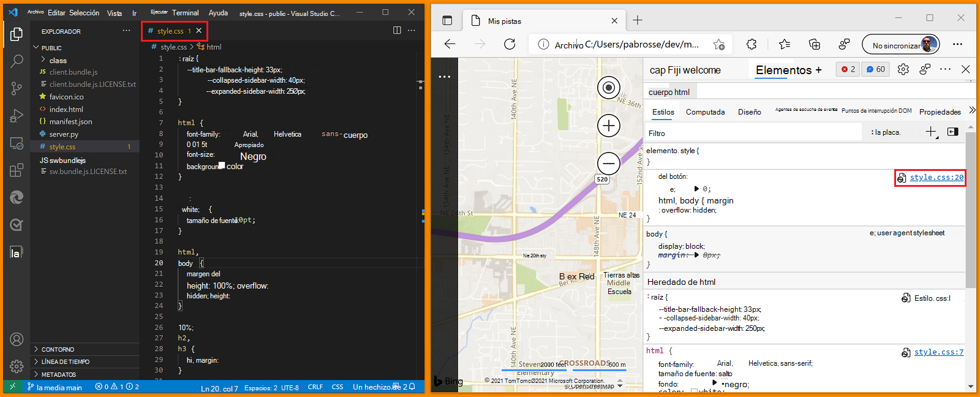Open Remote Explorer icon in VS Code activity bar
The width and height of the screenshot is (980, 397).
(x=17, y=143)
